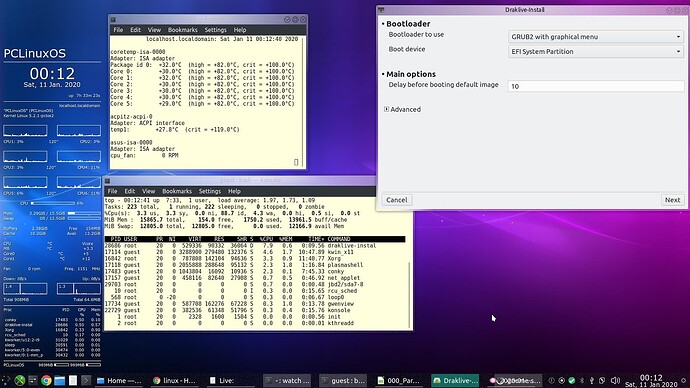Viewport: 690px width, 388px height.
Task: Open File menu in the Konsole running top
Action: (x=113, y=191)
